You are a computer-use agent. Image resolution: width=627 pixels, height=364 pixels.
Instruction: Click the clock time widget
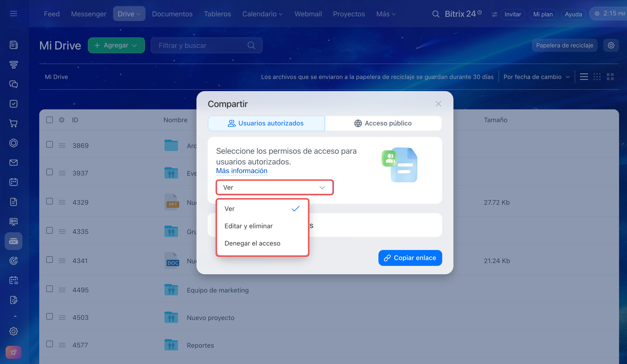pos(609,14)
